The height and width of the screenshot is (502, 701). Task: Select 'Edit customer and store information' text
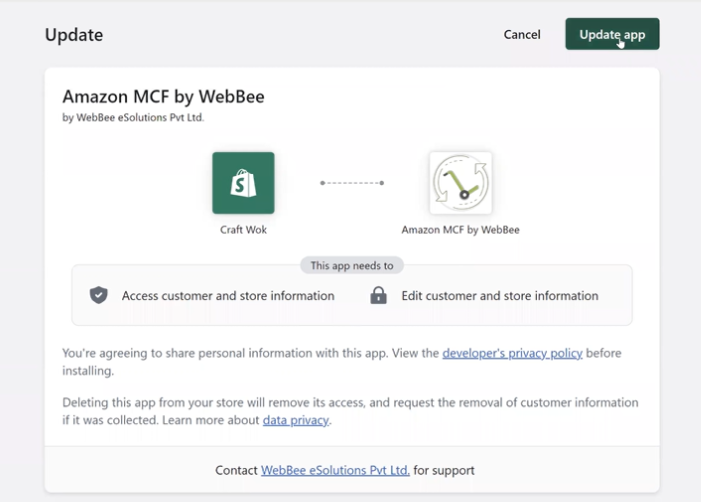[x=500, y=296]
